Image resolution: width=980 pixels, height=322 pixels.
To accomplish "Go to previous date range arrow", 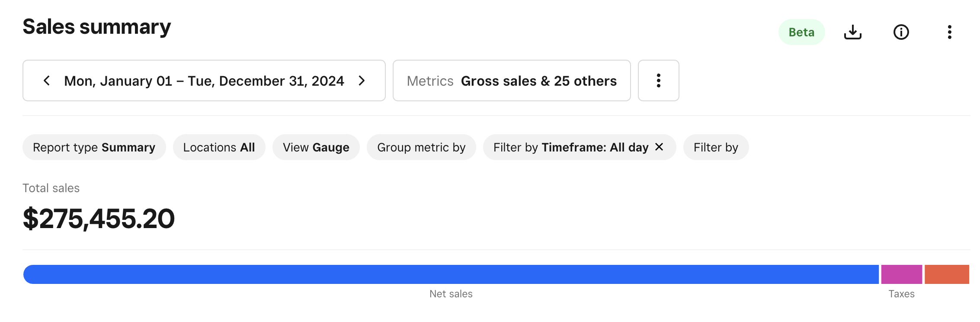I will coord(47,80).
